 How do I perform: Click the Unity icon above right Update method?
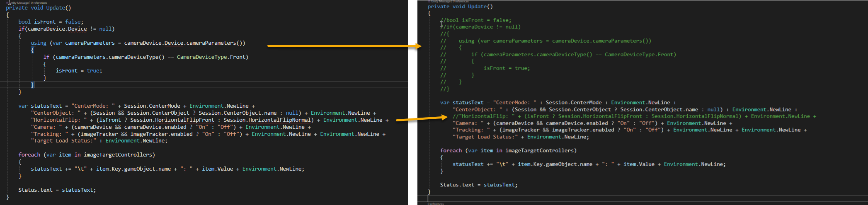click(x=429, y=2)
